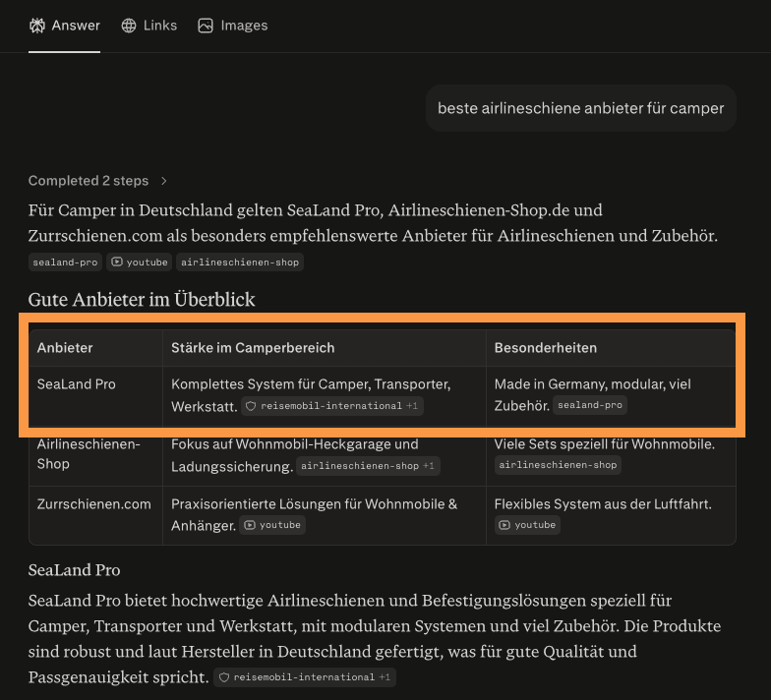
Task: Open the reisemobil-international +1 chip in the SeaLand Pro table row
Action: [x=332, y=406]
